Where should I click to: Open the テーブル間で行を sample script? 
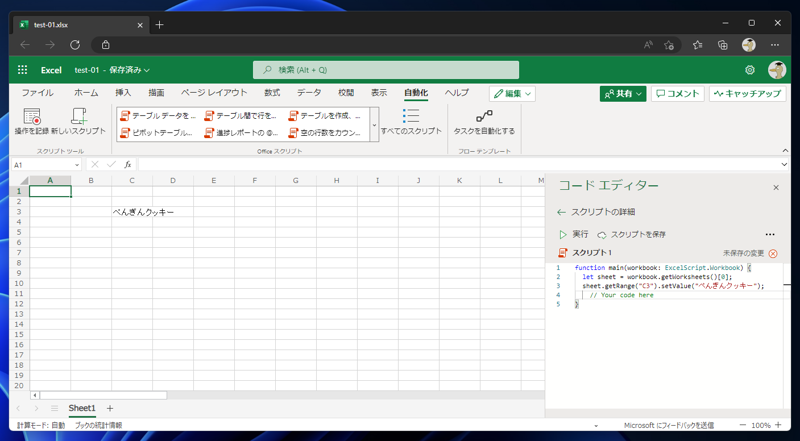241,116
